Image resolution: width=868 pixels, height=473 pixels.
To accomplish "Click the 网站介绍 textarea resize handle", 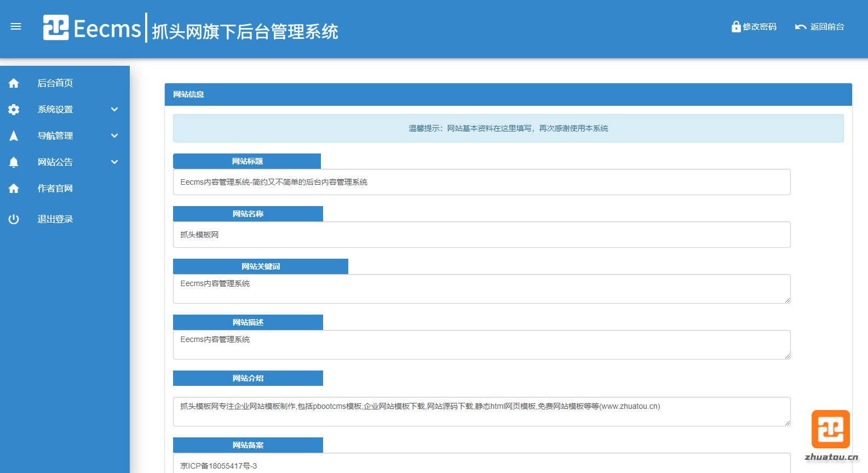I will [x=787, y=423].
